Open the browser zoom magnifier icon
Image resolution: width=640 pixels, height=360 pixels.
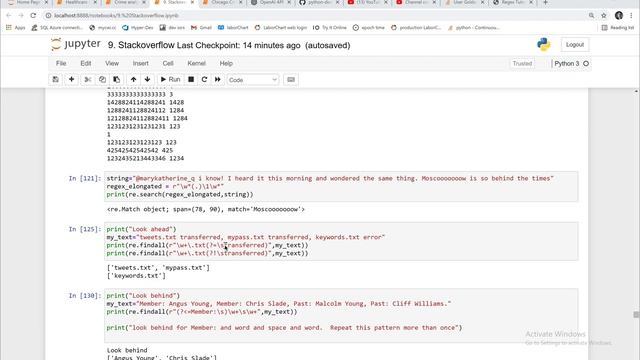591,16
